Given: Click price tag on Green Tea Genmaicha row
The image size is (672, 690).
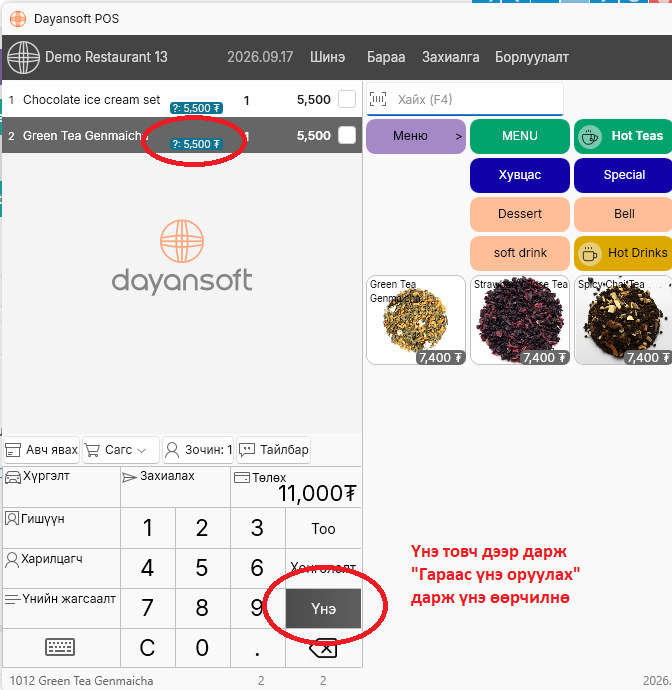Looking at the screenshot, I should pos(196,144).
